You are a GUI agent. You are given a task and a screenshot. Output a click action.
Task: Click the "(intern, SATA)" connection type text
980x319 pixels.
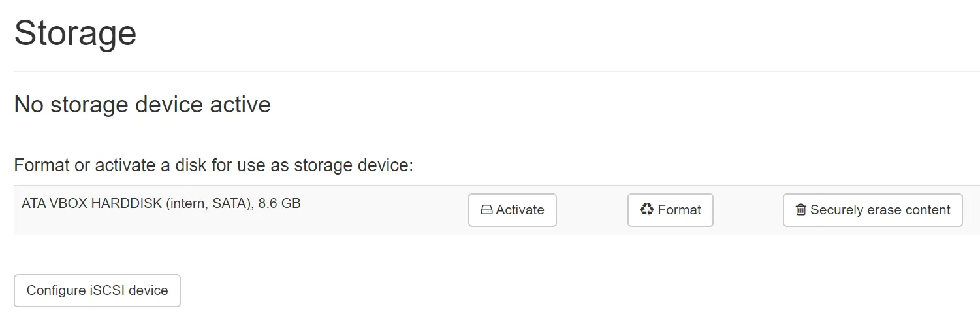210,203
